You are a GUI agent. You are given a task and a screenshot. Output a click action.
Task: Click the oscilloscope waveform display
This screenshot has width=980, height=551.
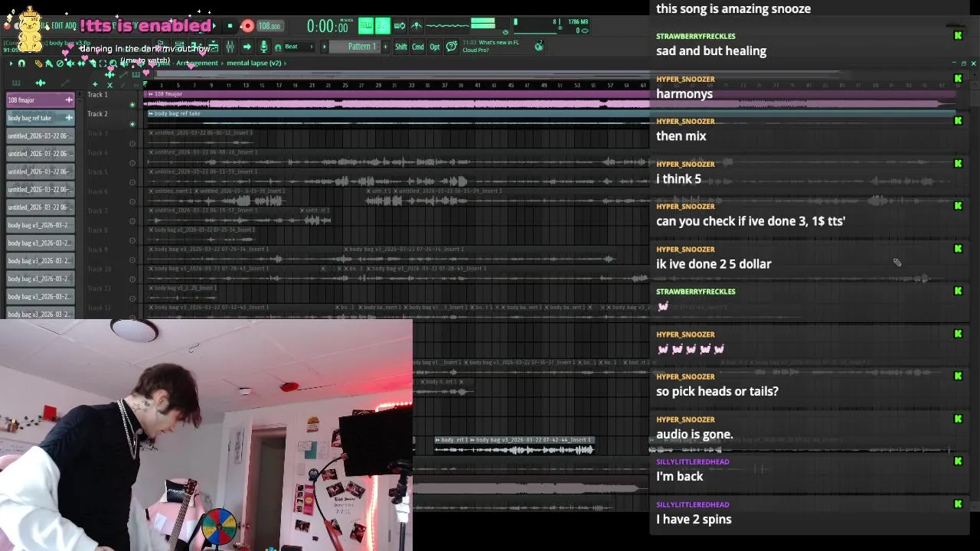[x=447, y=25]
